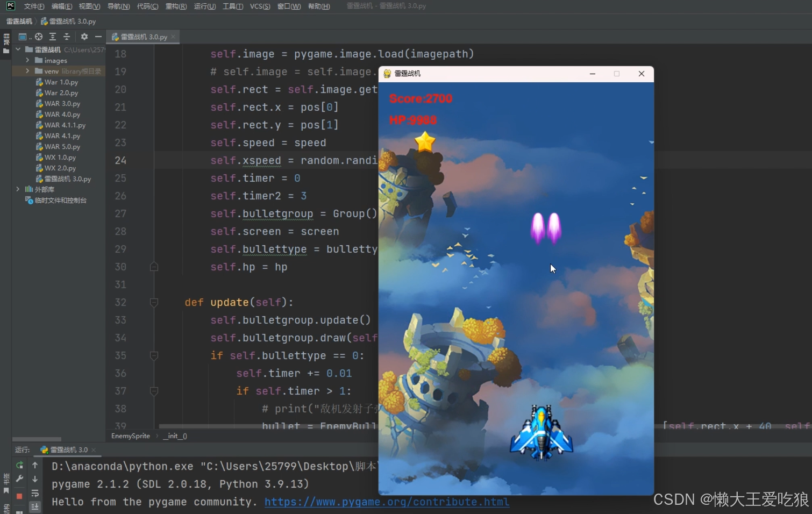Click the gold star in the game window
This screenshot has height=514, width=812.
click(x=425, y=142)
